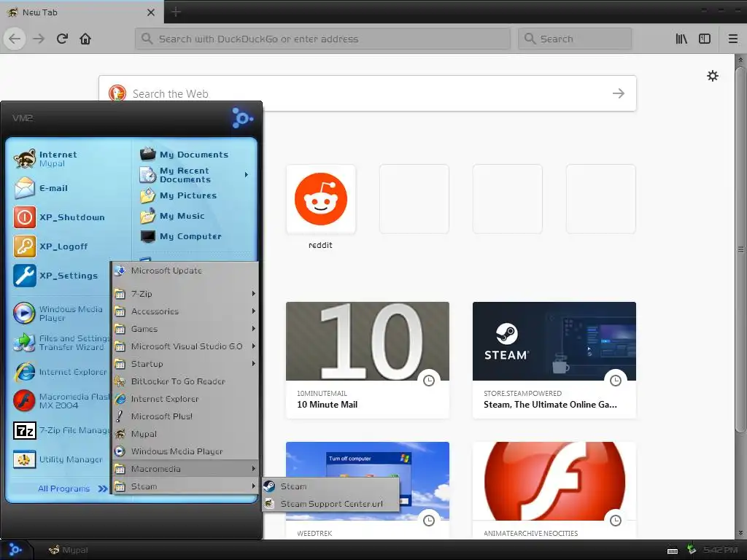Launch Internet Explorer from the left column

click(61, 372)
